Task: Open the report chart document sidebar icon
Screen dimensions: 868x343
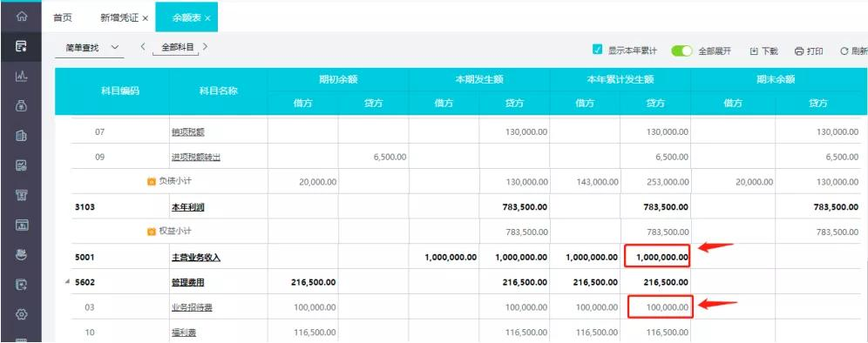Action: (x=21, y=165)
